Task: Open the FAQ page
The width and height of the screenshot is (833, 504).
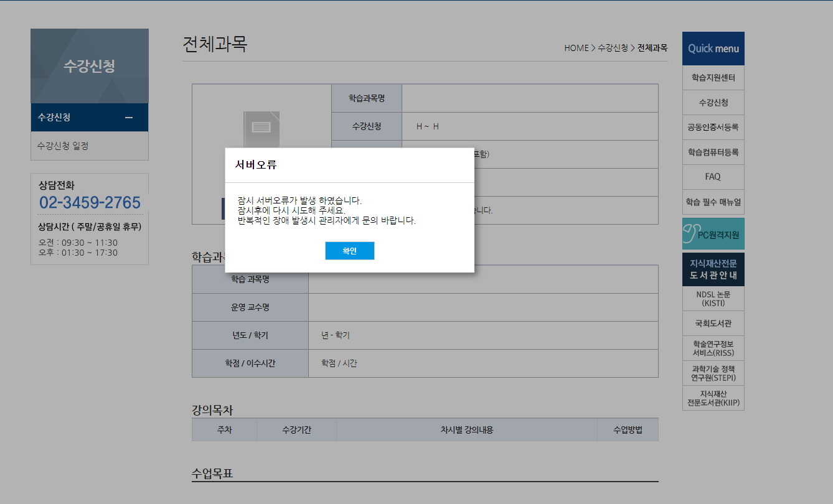Action: click(x=713, y=177)
